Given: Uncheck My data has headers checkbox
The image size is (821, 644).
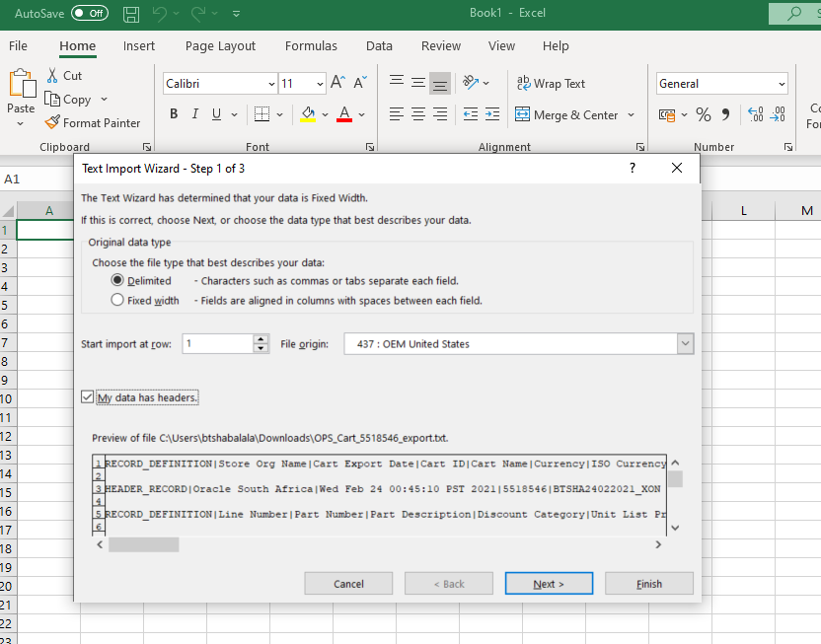Looking at the screenshot, I should [x=88, y=397].
